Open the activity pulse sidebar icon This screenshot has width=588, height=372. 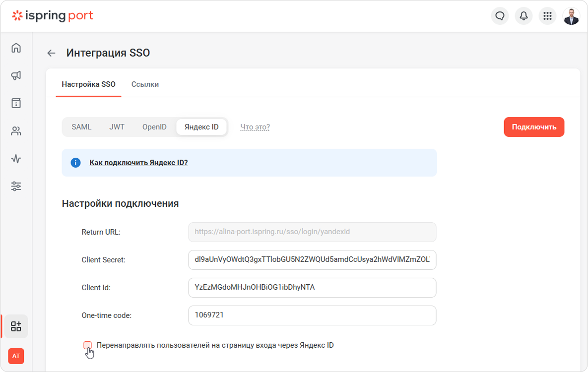pos(16,159)
